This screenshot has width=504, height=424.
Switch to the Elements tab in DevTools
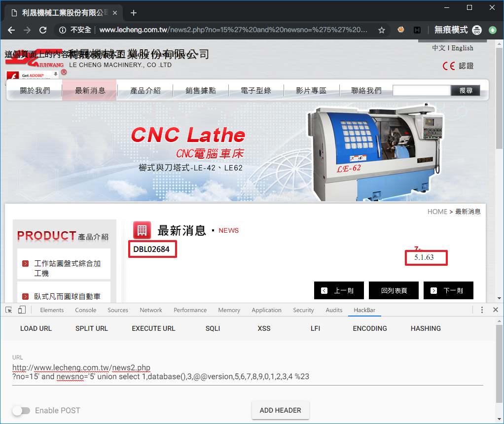(x=52, y=310)
